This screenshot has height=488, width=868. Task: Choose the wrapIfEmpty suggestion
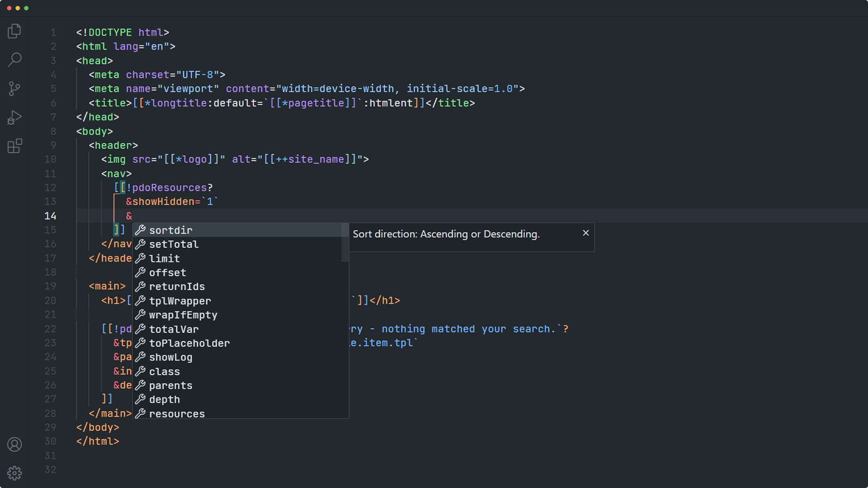(183, 315)
